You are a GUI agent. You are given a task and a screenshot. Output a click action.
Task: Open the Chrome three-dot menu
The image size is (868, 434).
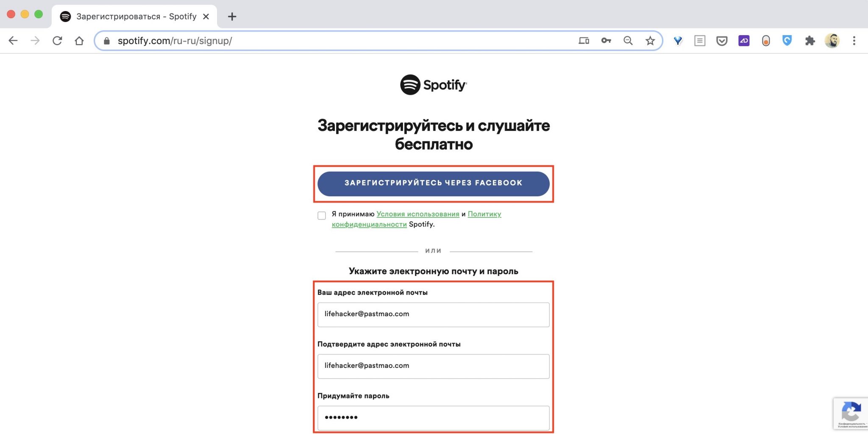854,41
